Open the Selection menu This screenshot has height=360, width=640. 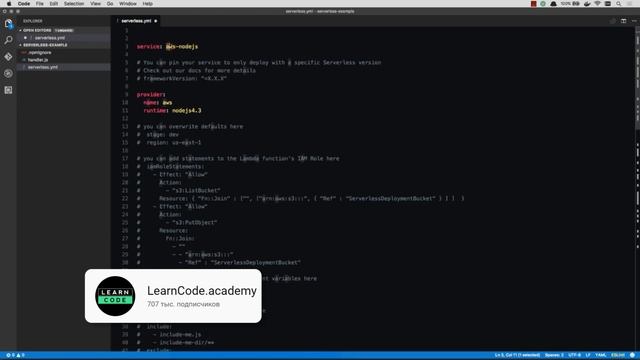coord(74,4)
